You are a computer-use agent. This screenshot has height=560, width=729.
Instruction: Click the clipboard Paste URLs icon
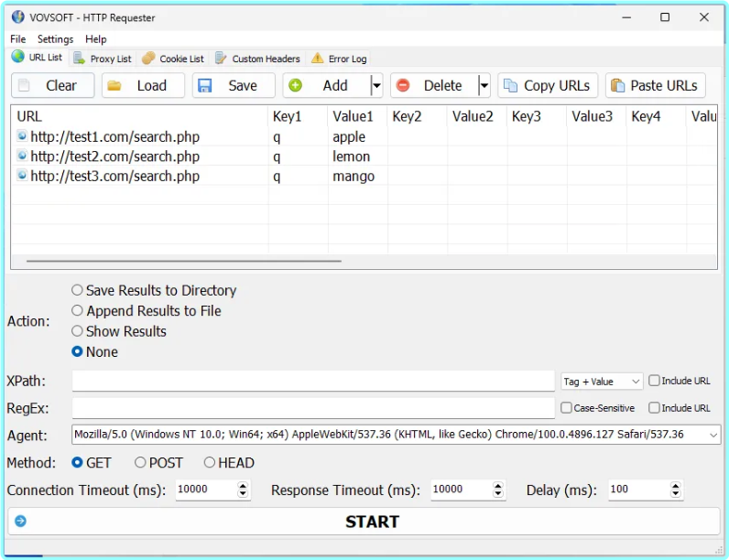[x=617, y=85]
